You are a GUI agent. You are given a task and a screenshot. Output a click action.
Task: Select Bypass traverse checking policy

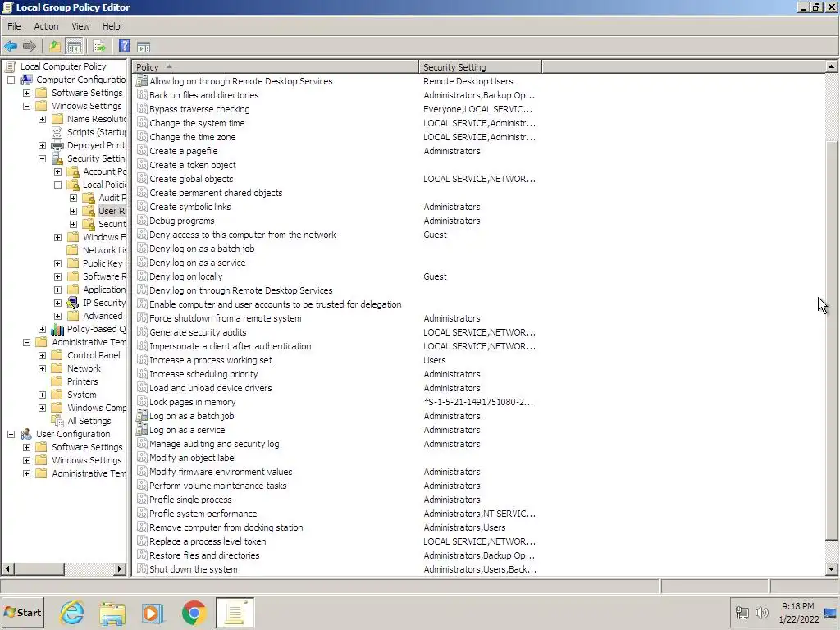click(x=199, y=109)
